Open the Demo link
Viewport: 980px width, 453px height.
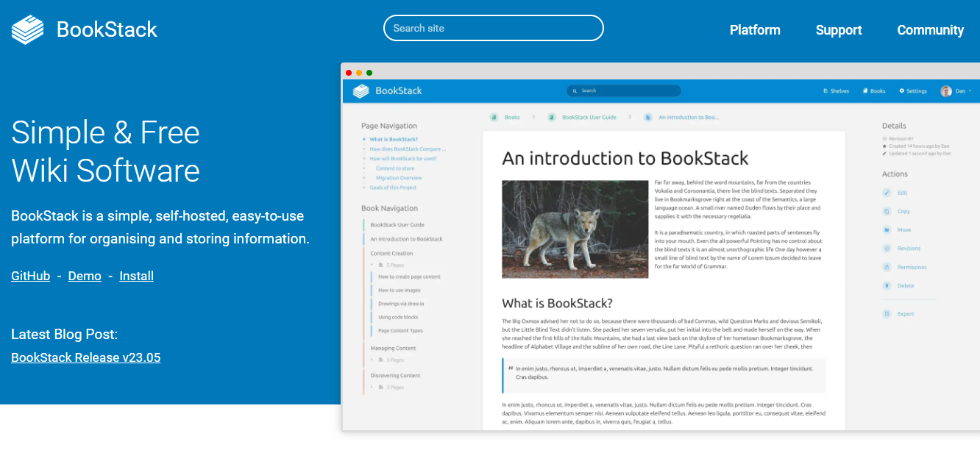click(x=85, y=276)
